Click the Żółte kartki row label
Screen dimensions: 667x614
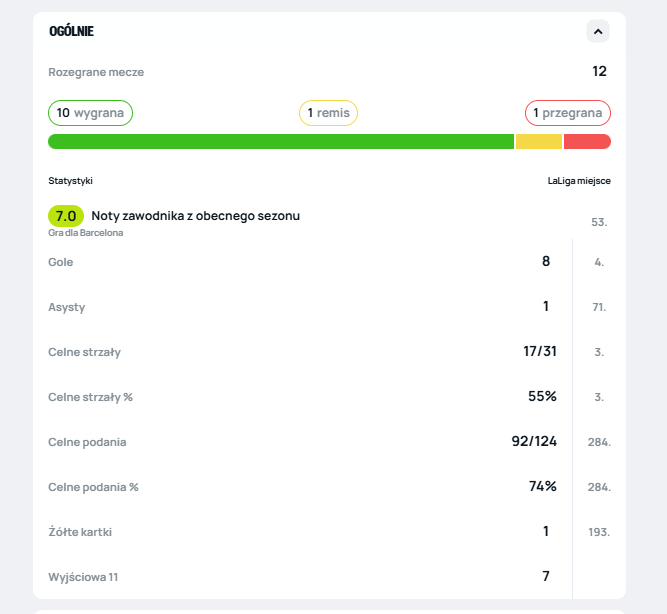pos(80,532)
